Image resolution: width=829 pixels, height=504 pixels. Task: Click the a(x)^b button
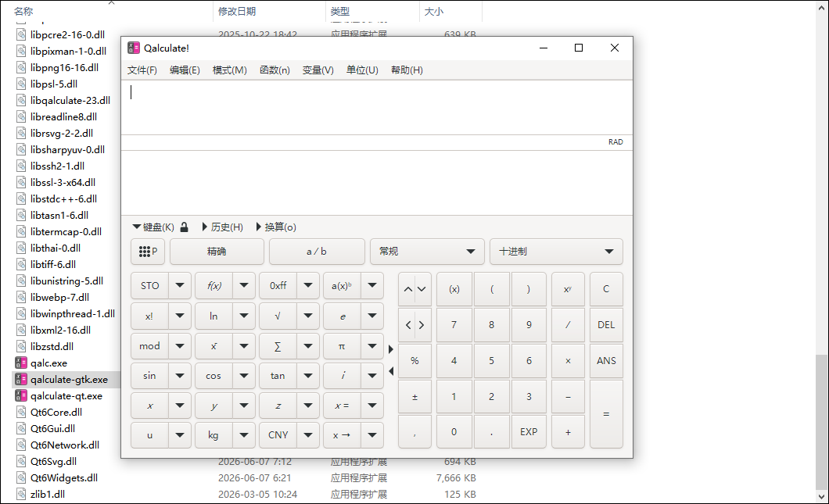pyautogui.click(x=342, y=286)
